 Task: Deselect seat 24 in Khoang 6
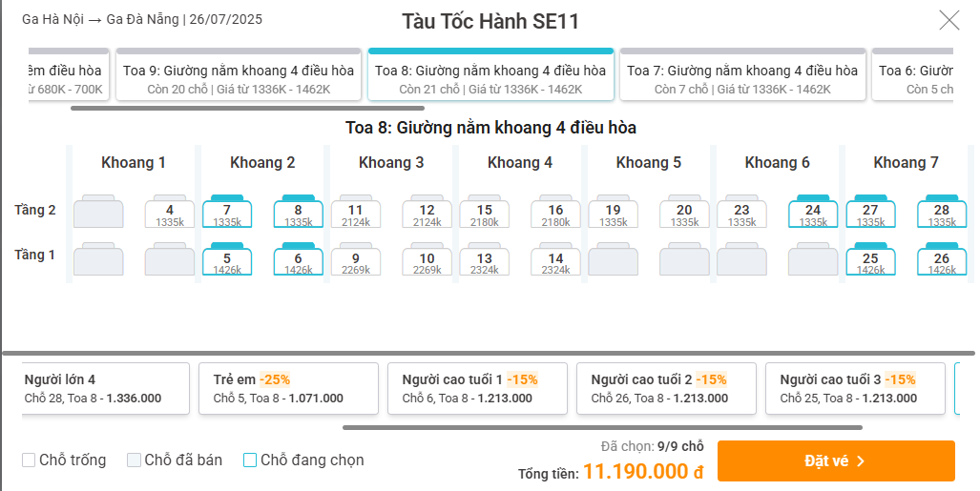(813, 212)
